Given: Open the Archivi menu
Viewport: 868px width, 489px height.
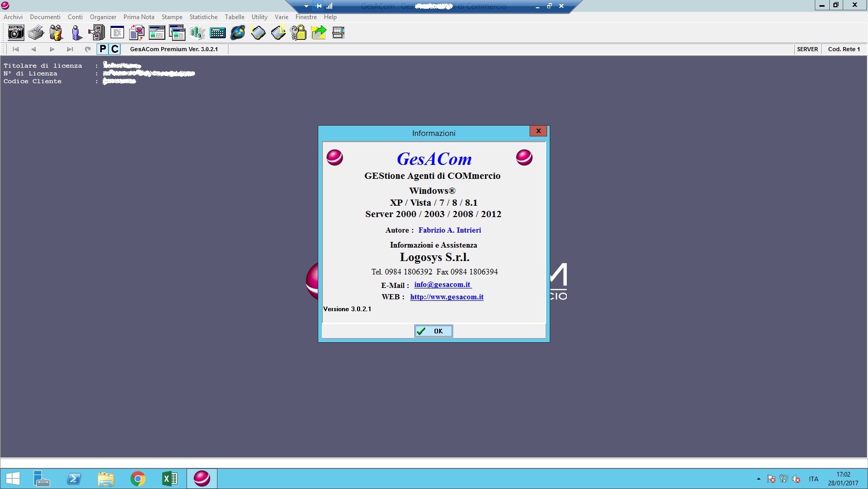Looking at the screenshot, I should click(x=13, y=17).
